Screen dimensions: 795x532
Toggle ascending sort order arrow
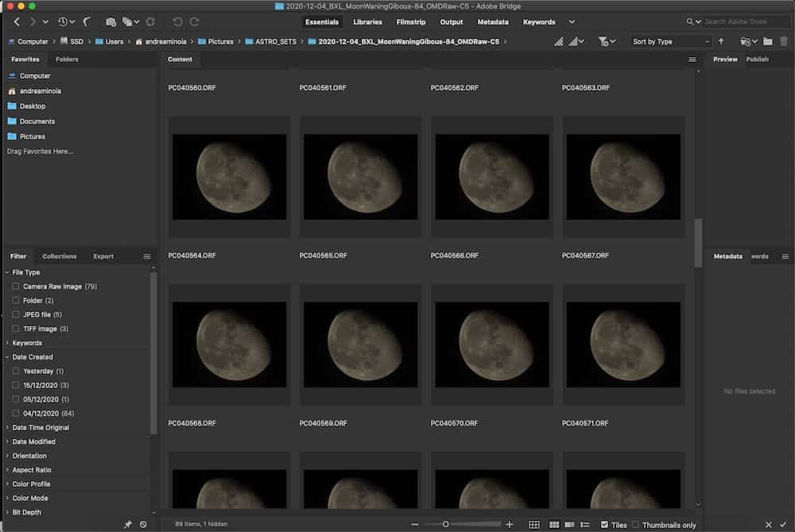coord(721,41)
